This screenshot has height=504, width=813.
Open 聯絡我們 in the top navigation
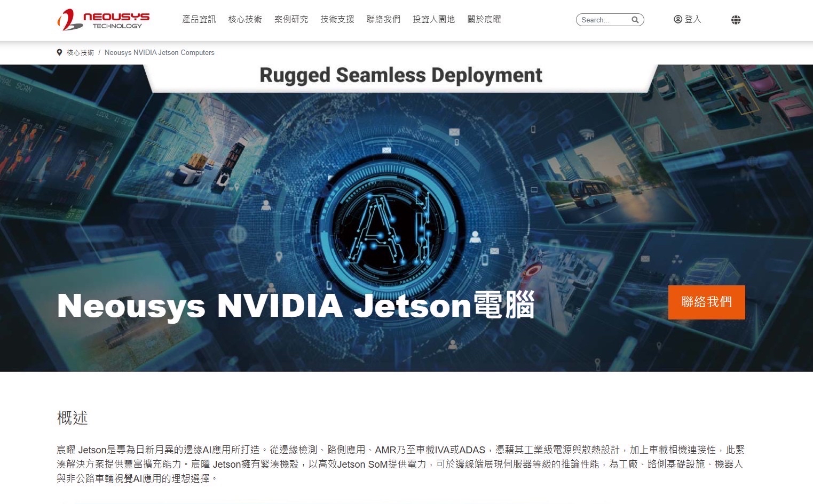pyautogui.click(x=383, y=19)
